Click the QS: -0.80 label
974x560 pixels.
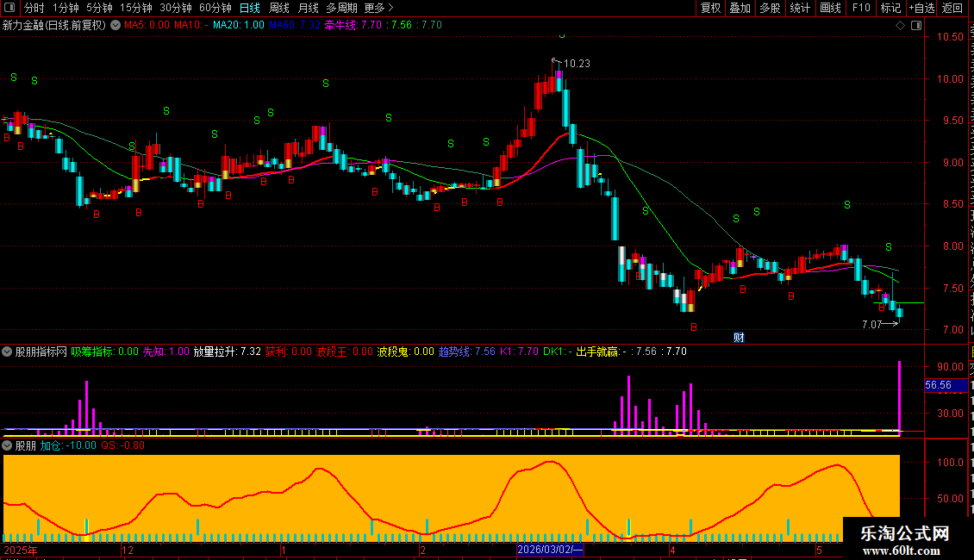(x=123, y=445)
